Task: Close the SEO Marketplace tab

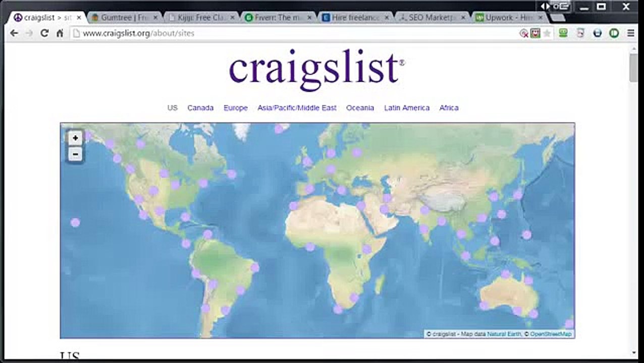Action: 463,18
